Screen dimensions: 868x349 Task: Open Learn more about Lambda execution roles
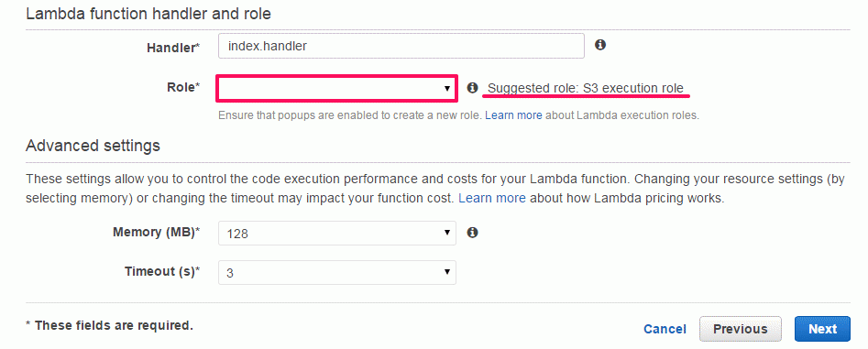pyautogui.click(x=513, y=115)
